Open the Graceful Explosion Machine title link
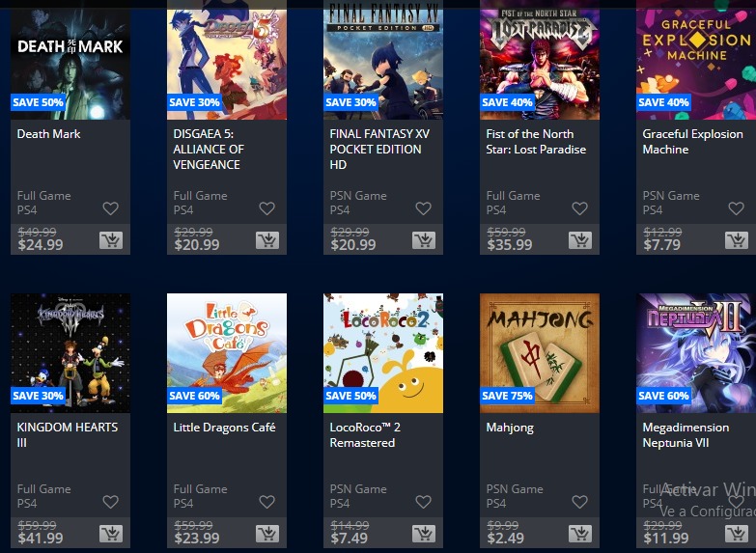The width and height of the screenshot is (756, 553). point(692,141)
